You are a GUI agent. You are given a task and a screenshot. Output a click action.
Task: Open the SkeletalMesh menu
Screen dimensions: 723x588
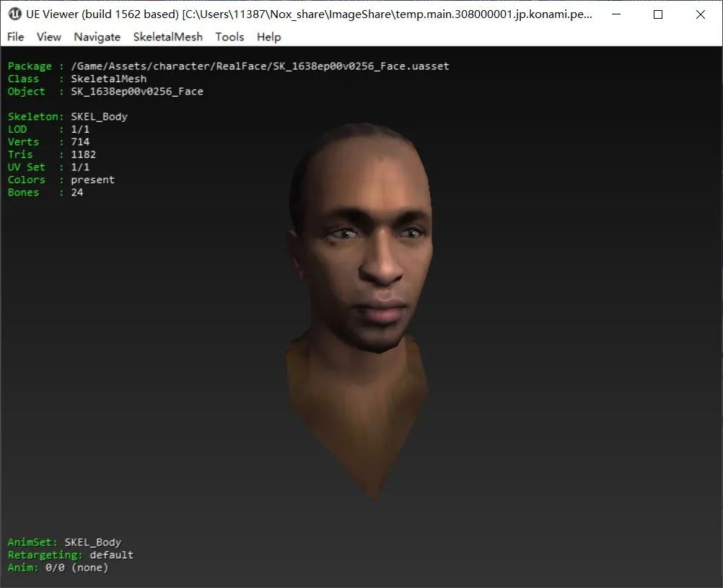(x=168, y=37)
